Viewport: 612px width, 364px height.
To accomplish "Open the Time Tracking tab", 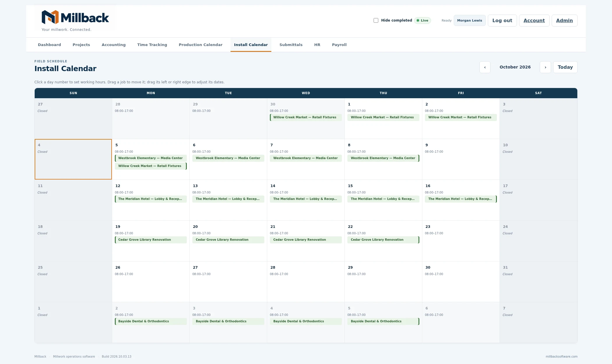I will (x=152, y=45).
